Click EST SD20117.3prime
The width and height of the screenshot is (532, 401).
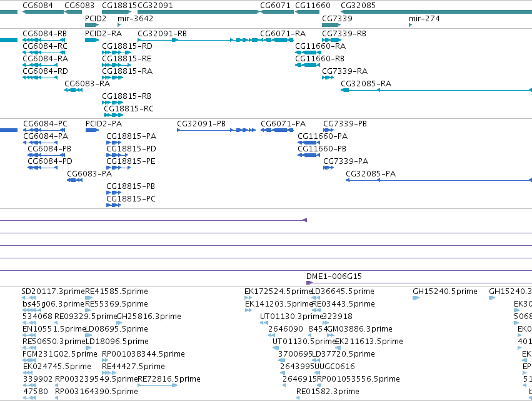(53, 292)
